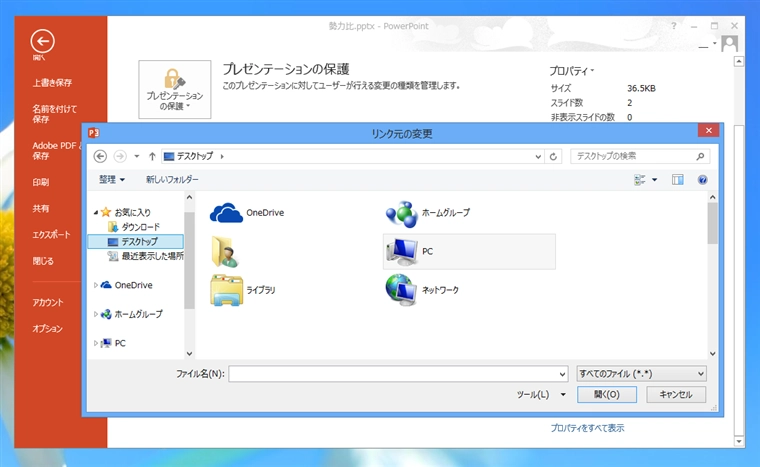Screen dimensions: 760x467
Task: Select Adobe PDF 保存 menu item
Action: pyautogui.click(x=57, y=151)
